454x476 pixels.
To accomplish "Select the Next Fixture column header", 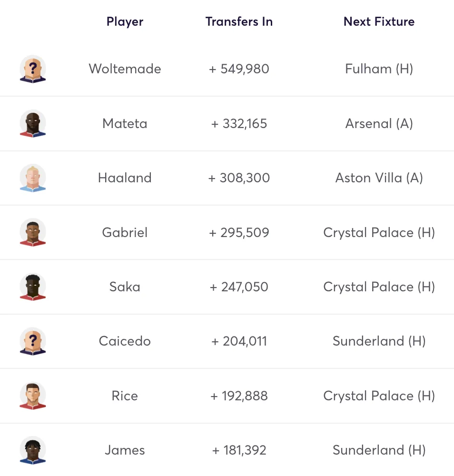I will (379, 21).
